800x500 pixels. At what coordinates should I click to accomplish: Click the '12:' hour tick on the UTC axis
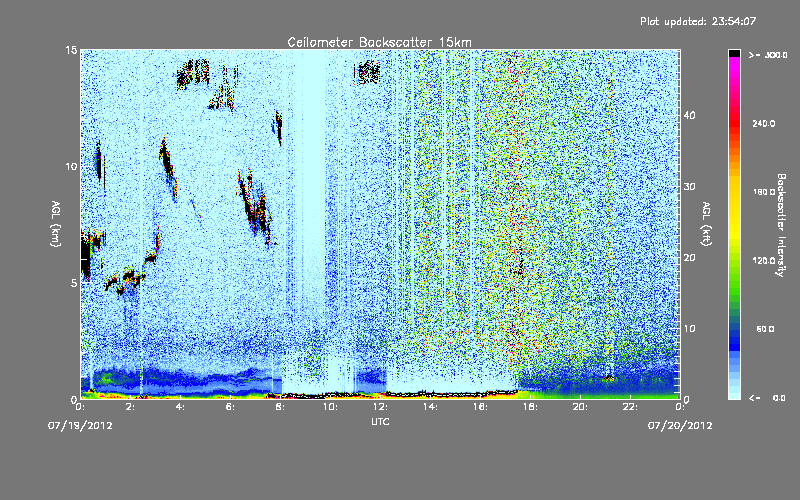[x=380, y=407]
